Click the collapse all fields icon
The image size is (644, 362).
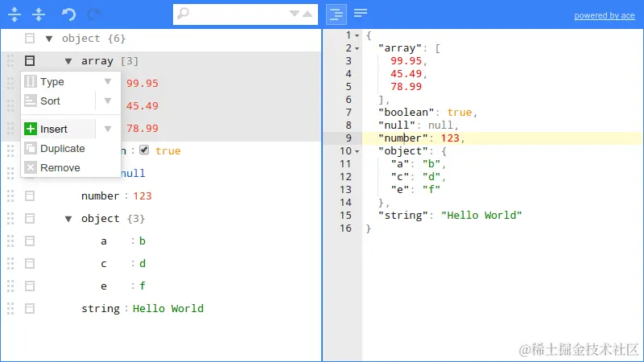(39, 14)
